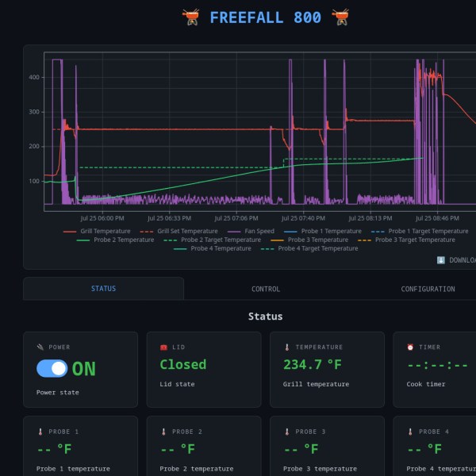The width and height of the screenshot is (476, 476).
Task: Click the thermometer icon on Probe 1 card
Action: pyautogui.click(x=40, y=432)
